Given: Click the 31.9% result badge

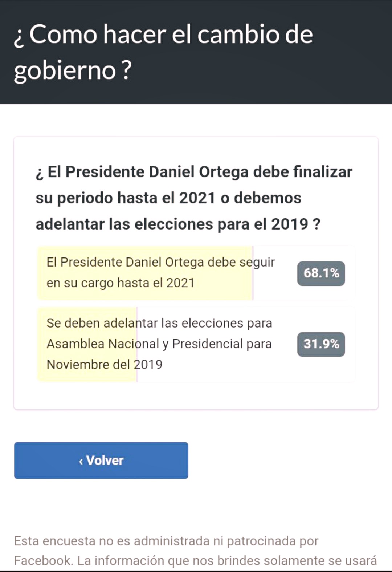Looking at the screenshot, I should point(321,344).
